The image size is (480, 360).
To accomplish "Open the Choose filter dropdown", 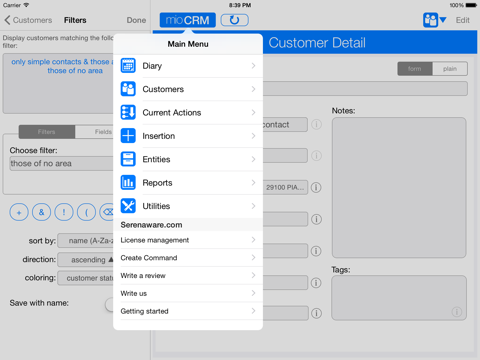I will coord(62,163).
